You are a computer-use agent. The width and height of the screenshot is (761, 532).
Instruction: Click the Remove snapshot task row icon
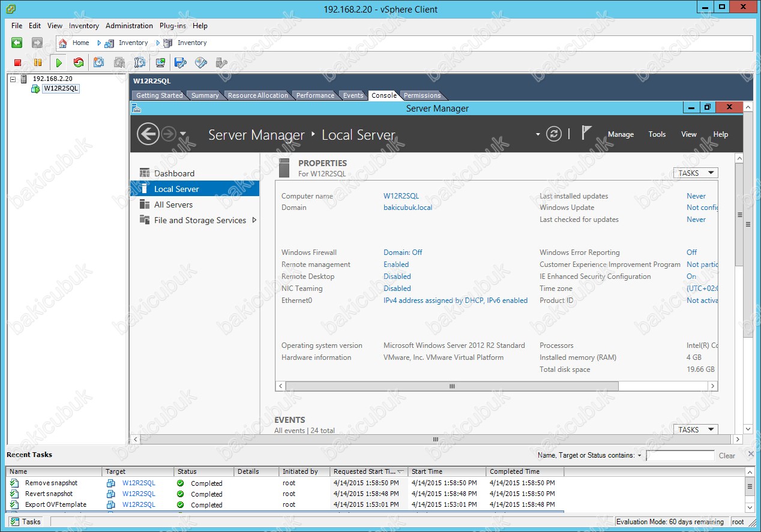coord(14,483)
